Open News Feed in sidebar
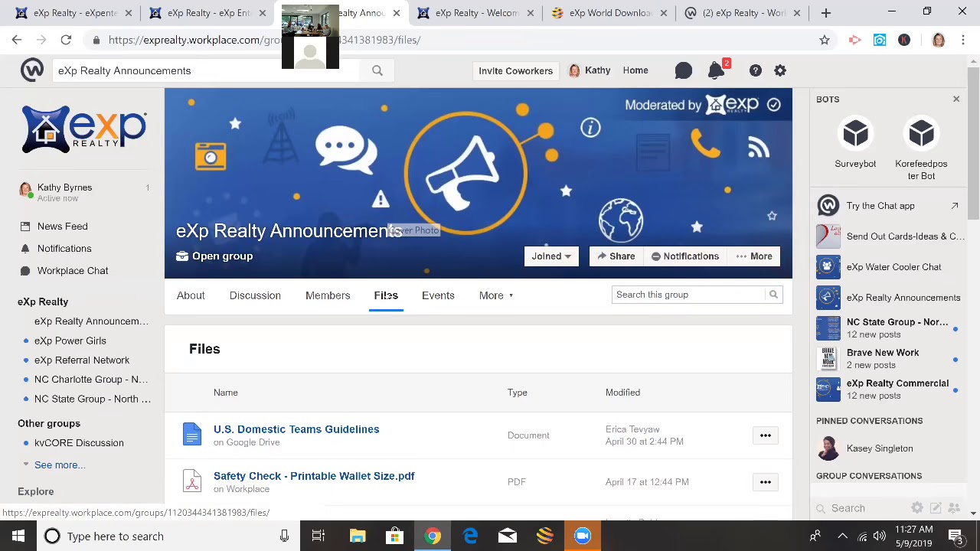The height and width of the screenshot is (551, 980). pyautogui.click(x=62, y=227)
